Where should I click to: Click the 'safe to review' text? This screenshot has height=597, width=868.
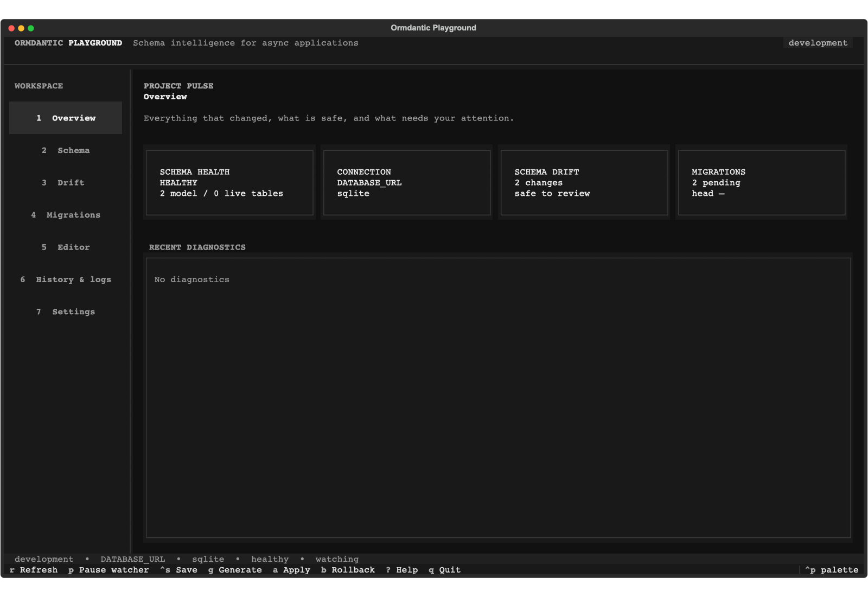pyautogui.click(x=552, y=193)
